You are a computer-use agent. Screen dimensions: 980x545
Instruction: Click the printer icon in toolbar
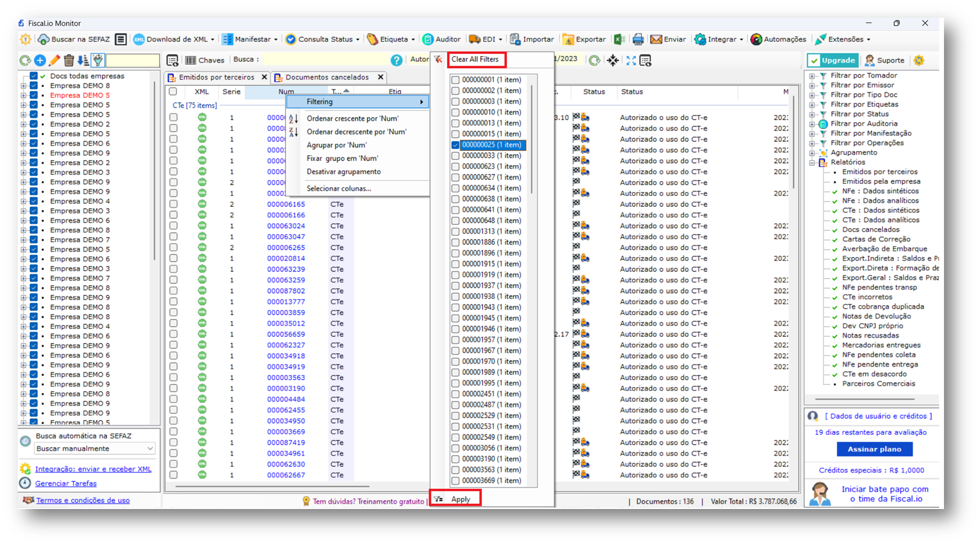(638, 39)
